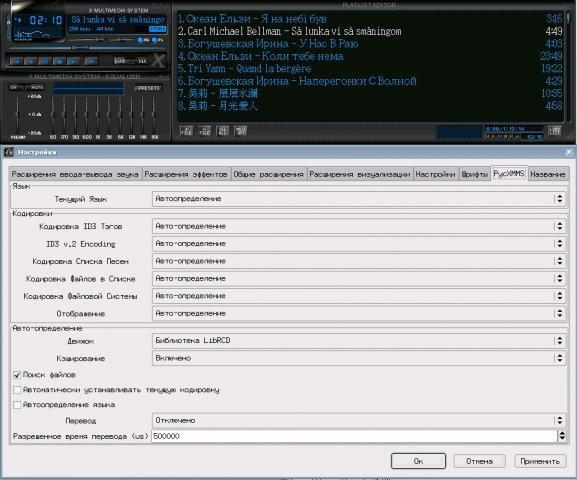The height and width of the screenshot is (480, 577).
Task: Click the Stop button in XMMS player
Action: coord(59,61)
